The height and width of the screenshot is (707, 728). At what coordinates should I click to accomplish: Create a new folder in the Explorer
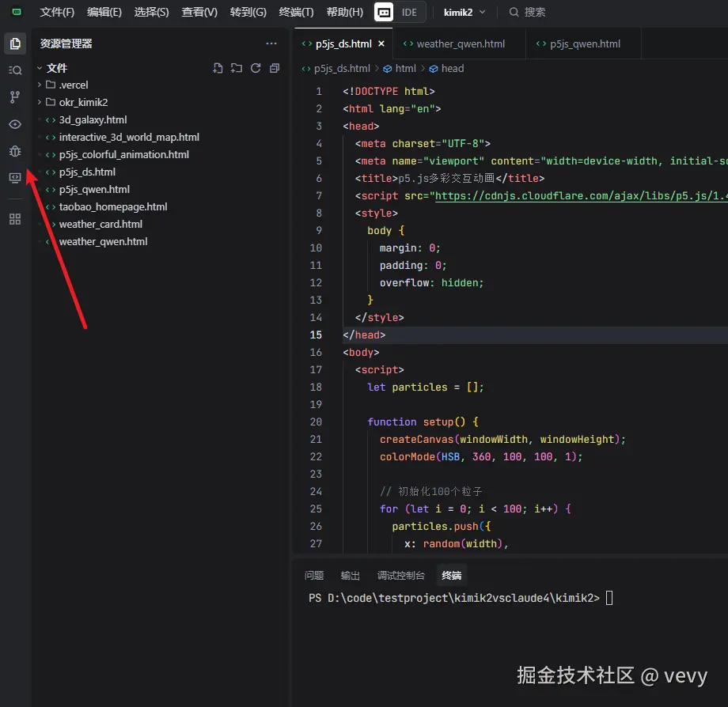237,69
